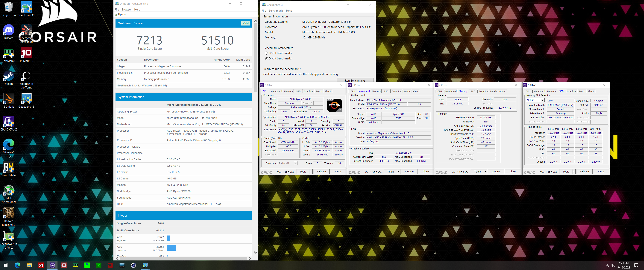
Task: Switch to SPD tab in CPU-Z Memory window
Action: coord(473,91)
